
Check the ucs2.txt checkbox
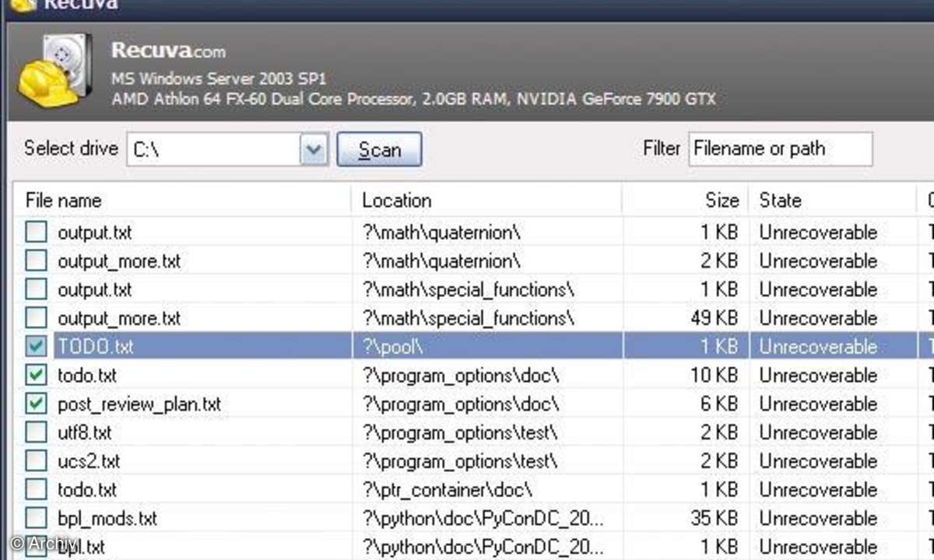tap(36, 461)
